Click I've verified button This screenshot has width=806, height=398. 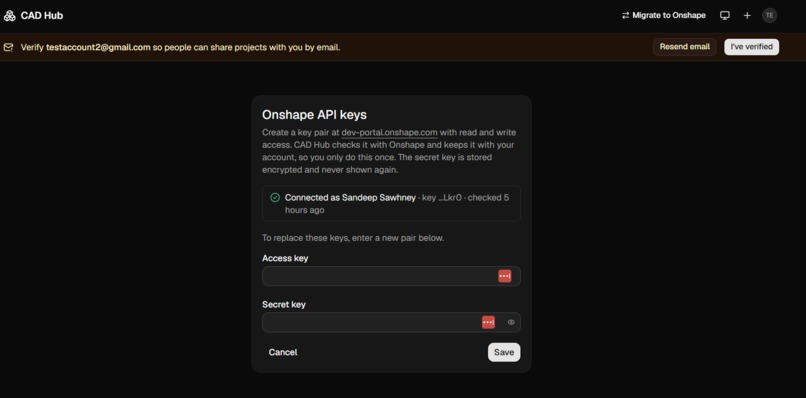(x=752, y=47)
